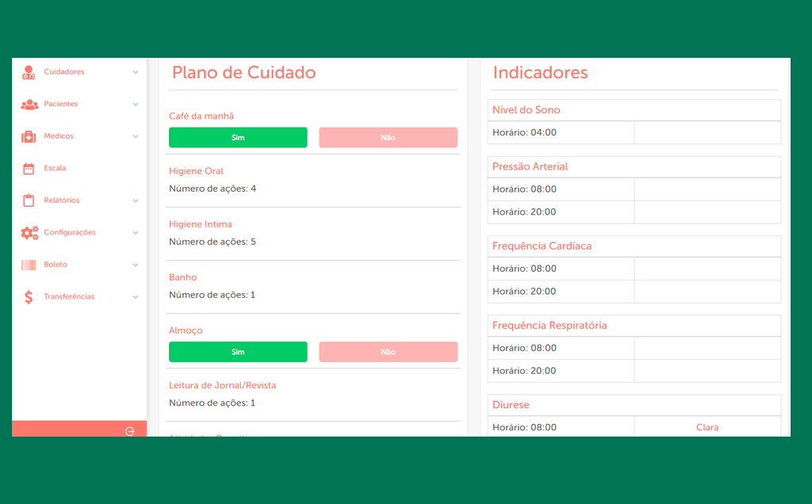Select Não for Café da manhã
Viewport: 812px width, 504px height.
(388, 138)
